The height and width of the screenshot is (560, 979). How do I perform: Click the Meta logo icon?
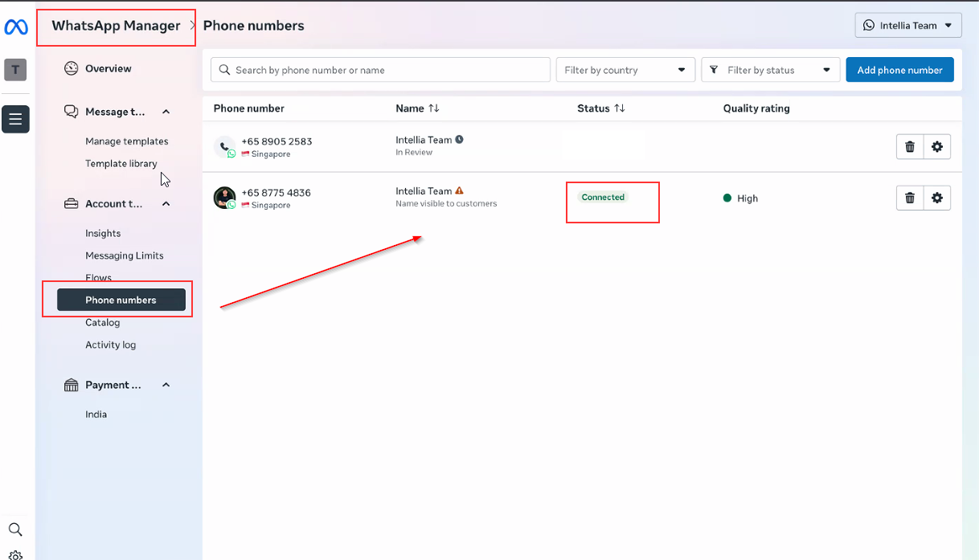pos(16,27)
